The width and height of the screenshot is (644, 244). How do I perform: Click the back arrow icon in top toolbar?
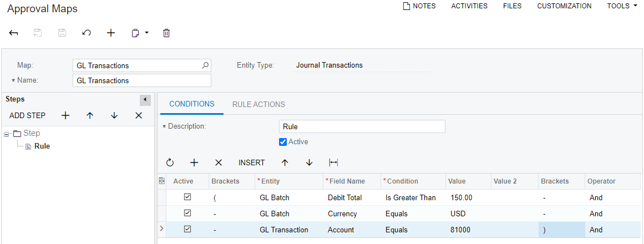pos(14,33)
